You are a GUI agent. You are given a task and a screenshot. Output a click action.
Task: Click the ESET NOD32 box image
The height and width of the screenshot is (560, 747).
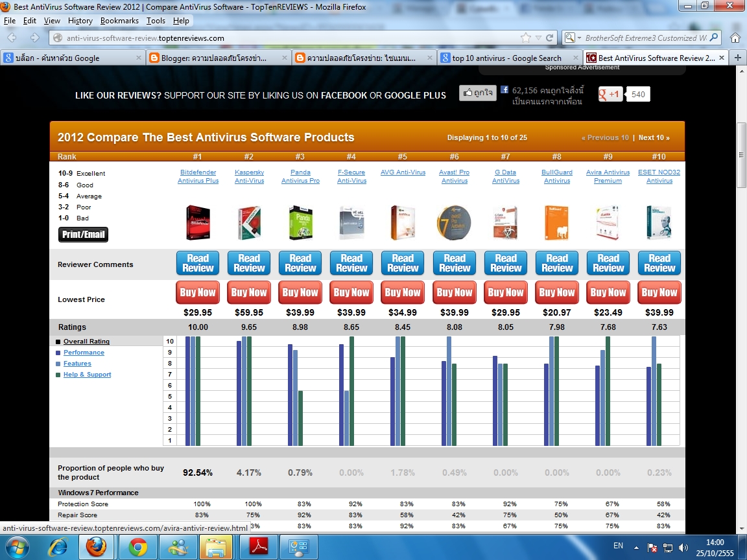[659, 222]
